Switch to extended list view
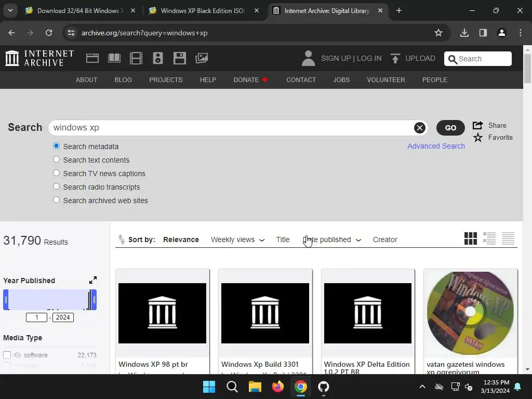This screenshot has width=532, height=399. coord(489,238)
